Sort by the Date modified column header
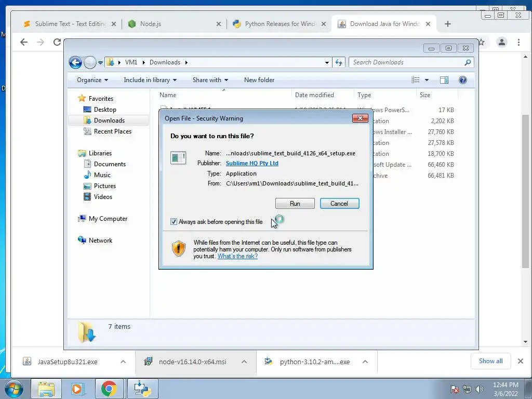 [x=322, y=95]
